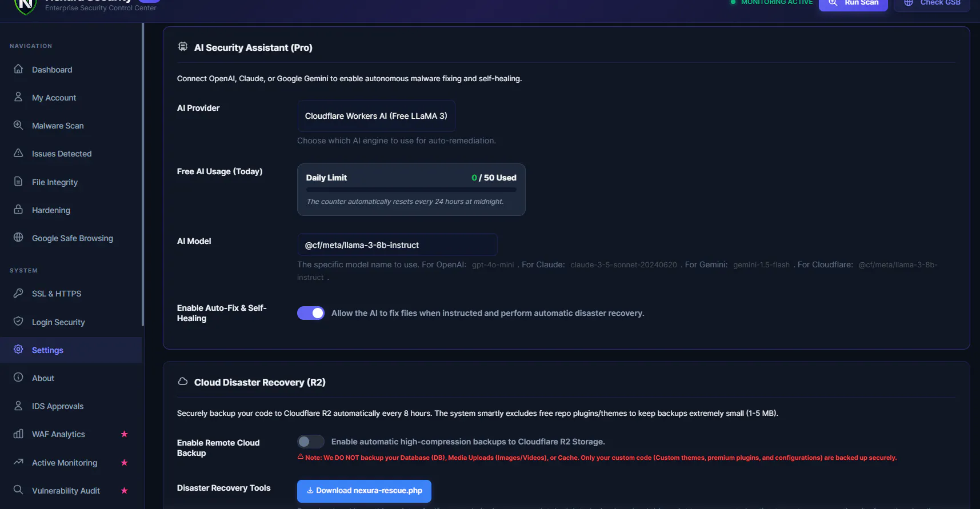
Task: Click the red warning icon before backup Note
Action: click(x=301, y=457)
